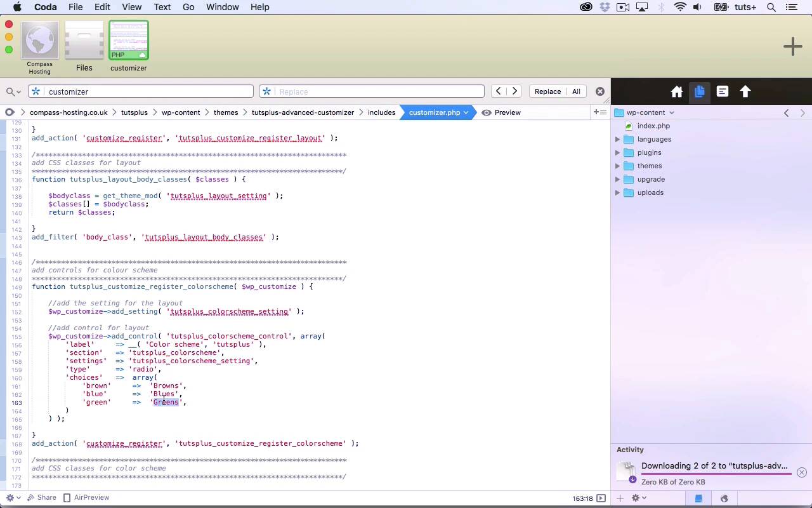Cancel the download in Activity panel
812x508 pixels.
[801, 472]
